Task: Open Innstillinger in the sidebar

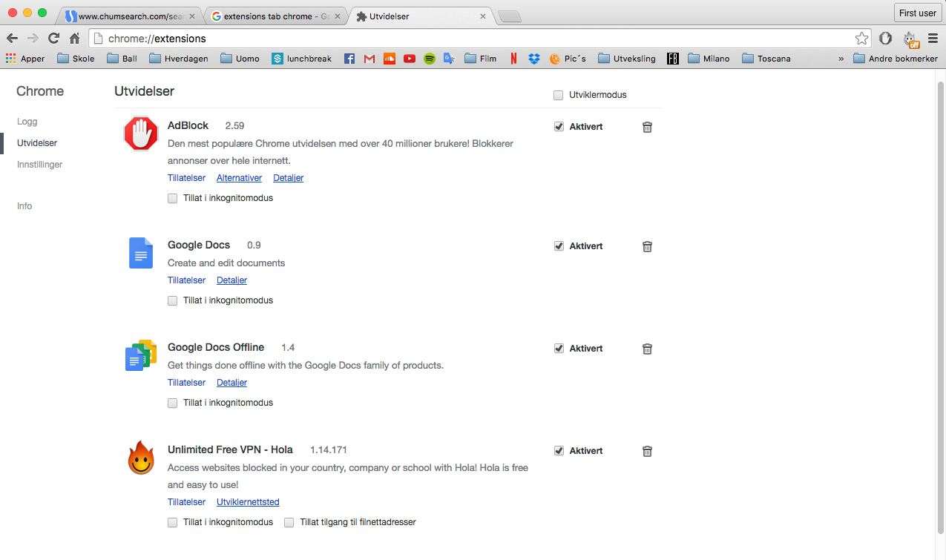Action: [40, 165]
